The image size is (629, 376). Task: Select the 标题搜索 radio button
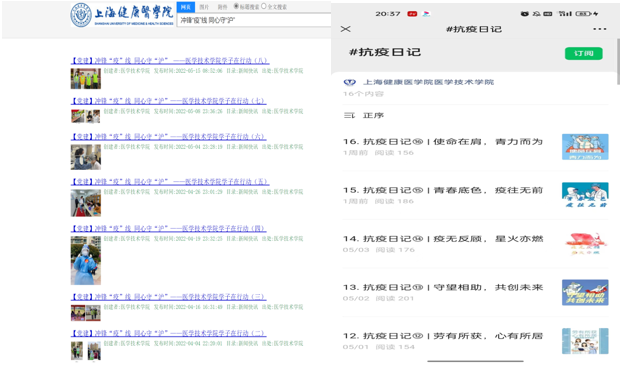coord(236,6)
